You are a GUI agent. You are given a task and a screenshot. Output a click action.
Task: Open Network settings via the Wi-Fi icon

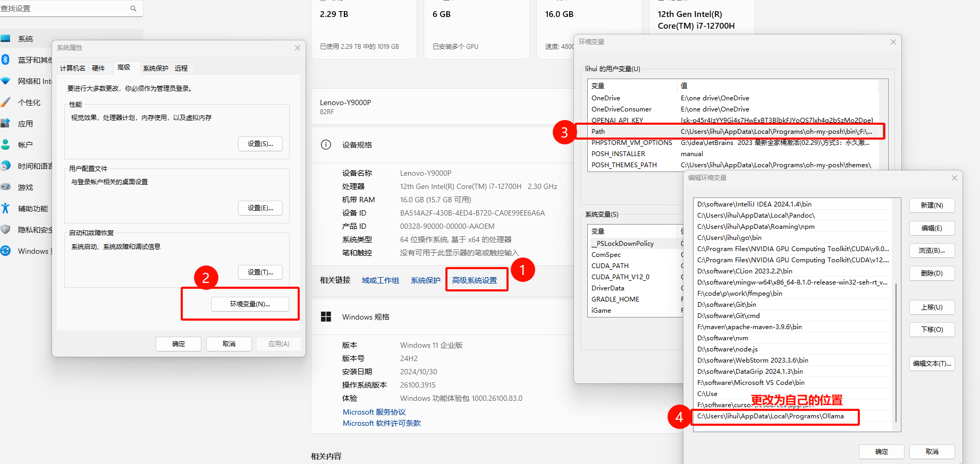tap(5, 81)
